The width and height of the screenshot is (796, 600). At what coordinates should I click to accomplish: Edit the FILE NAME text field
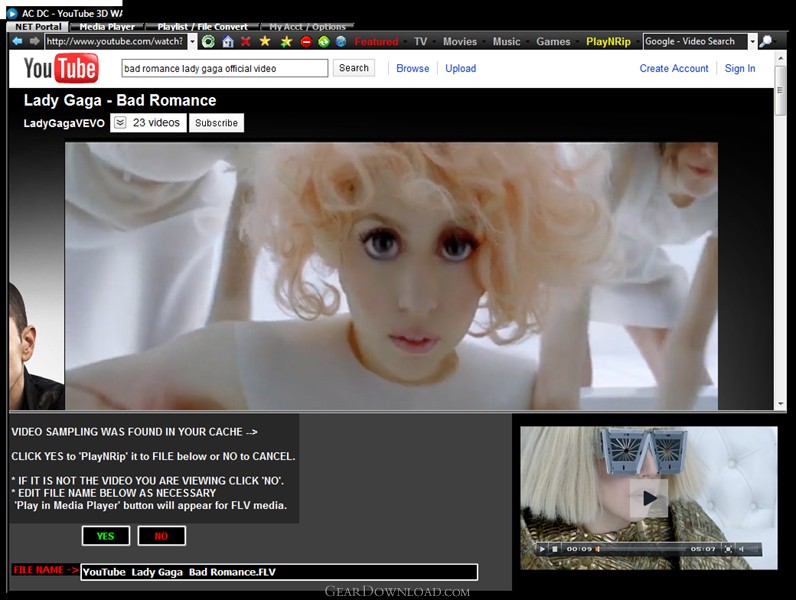(279, 572)
